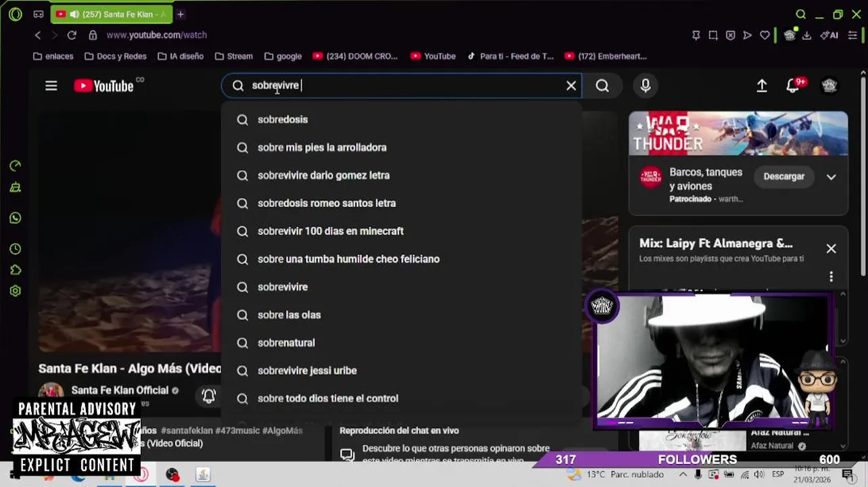Open the enlaces bookmarks folder
868x487 pixels.
53,56
